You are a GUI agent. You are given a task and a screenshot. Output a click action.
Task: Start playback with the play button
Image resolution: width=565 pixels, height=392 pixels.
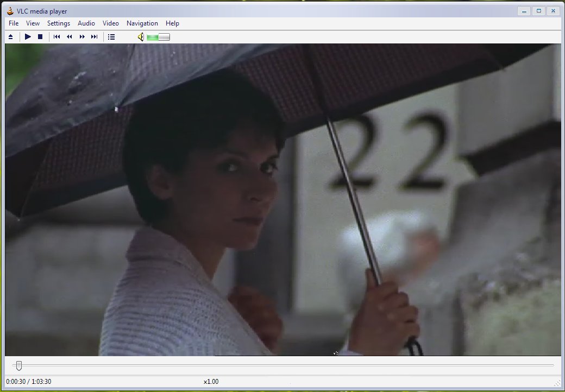tap(28, 37)
